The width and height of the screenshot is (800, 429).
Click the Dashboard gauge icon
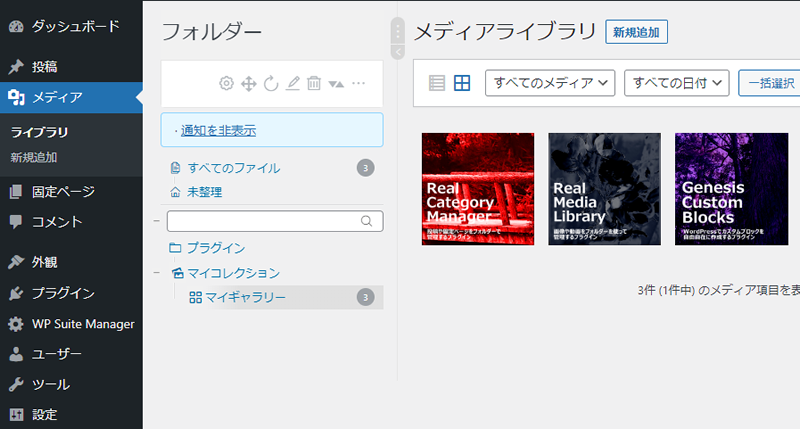[x=16, y=27]
